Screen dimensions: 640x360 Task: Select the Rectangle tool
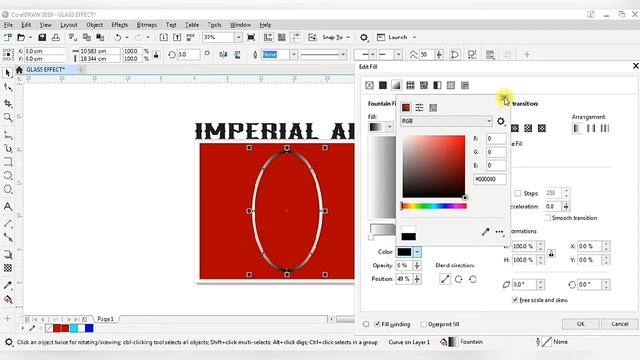point(8,162)
